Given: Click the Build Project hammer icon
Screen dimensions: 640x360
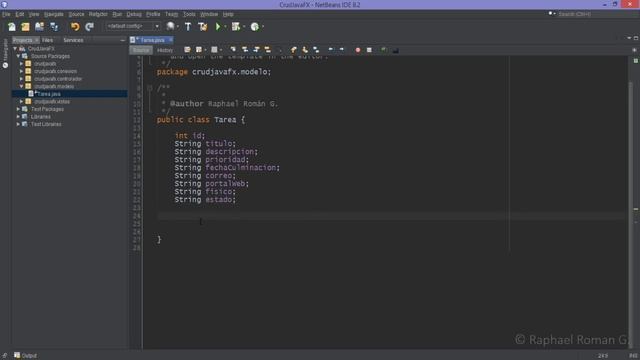Looking at the screenshot, I should [x=188, y=27].
